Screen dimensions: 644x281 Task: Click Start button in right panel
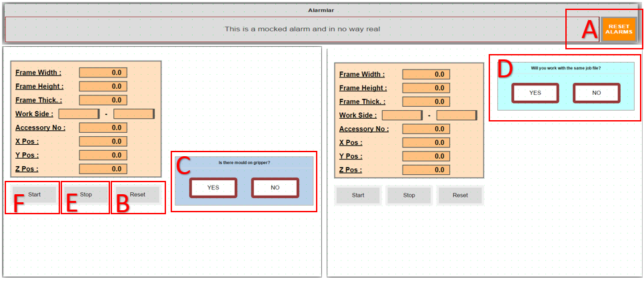[357, 196]
